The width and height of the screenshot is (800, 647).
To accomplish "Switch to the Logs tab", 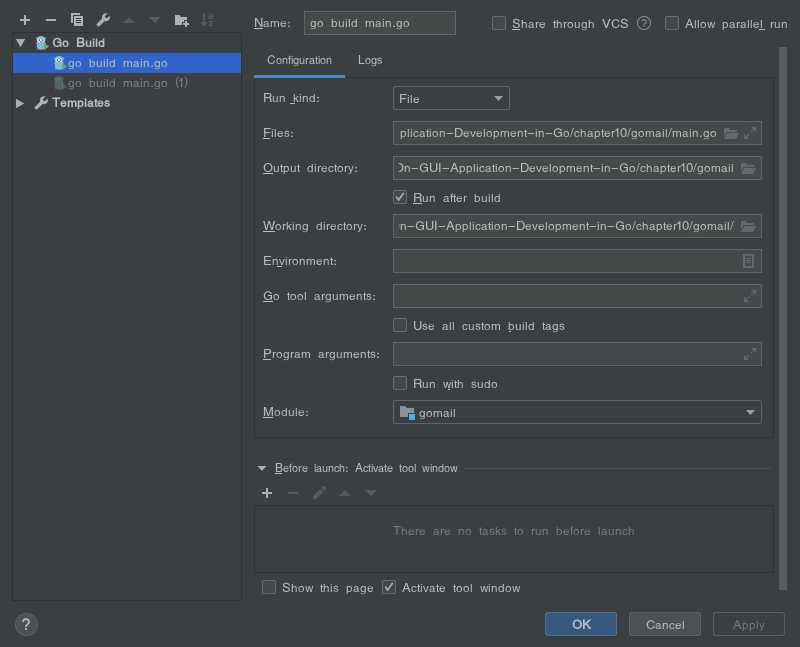I will [x=370, y=60].
